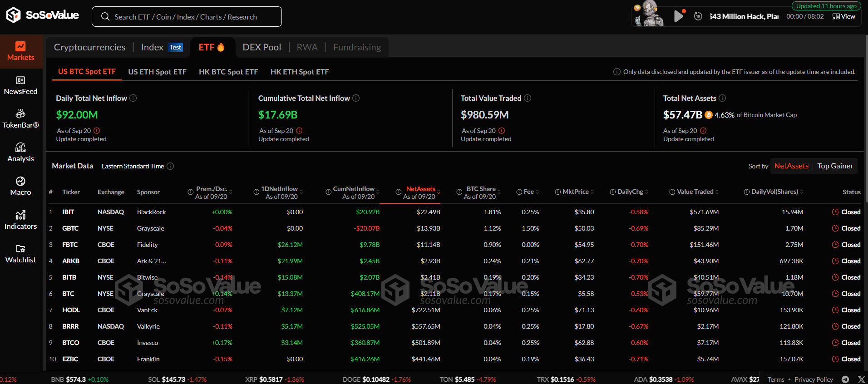The height and width of the screenshot is (384, 868).
Task: Click the Bitcoin coin icon beside $57.47B
Action: [x=708, y=115]
